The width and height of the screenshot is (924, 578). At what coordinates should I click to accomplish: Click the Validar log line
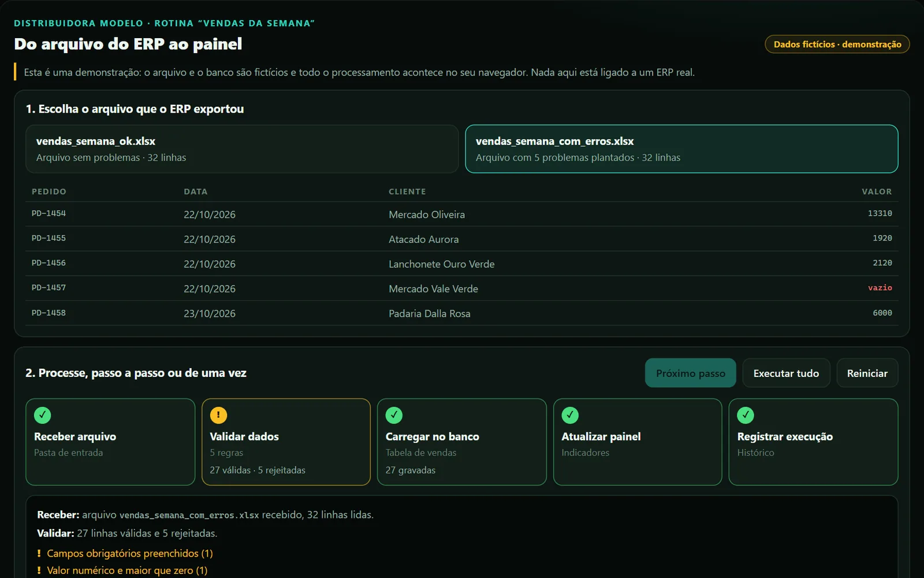[x=127, y=533]
